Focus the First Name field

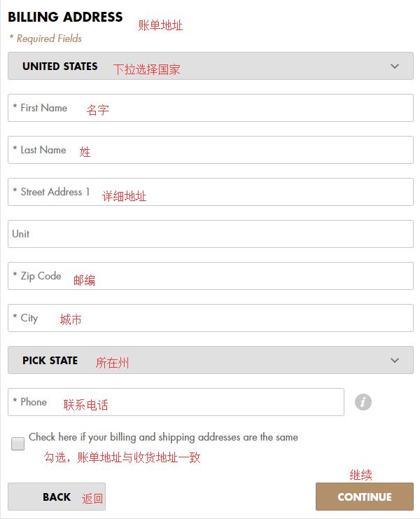click(x=210, y=108)
